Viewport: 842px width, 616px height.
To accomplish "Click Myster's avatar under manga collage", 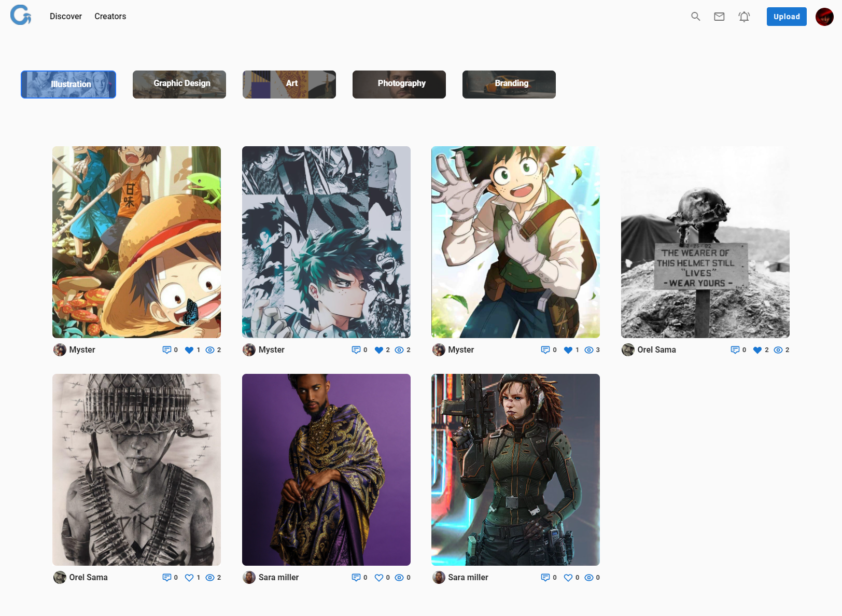I will (x=249, y=350).
